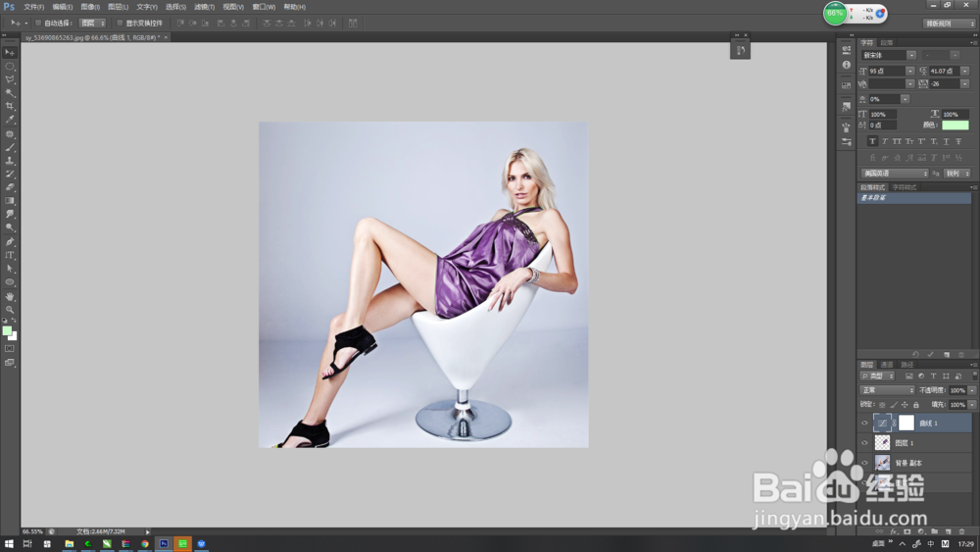Image resolution: width=980 pixels, height=552 pixels.
Task: Select the Clone Stamp tool
Action: click(10, 161)
